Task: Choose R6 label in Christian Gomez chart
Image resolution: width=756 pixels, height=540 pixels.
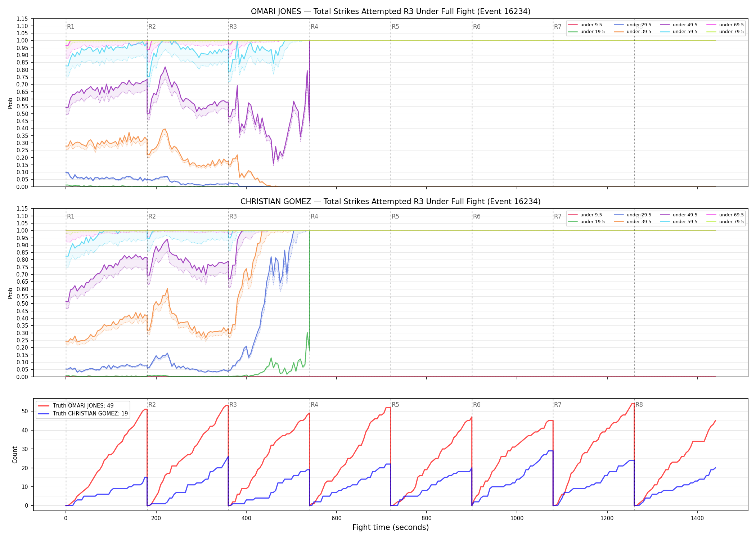Action: tap(477, 216)
